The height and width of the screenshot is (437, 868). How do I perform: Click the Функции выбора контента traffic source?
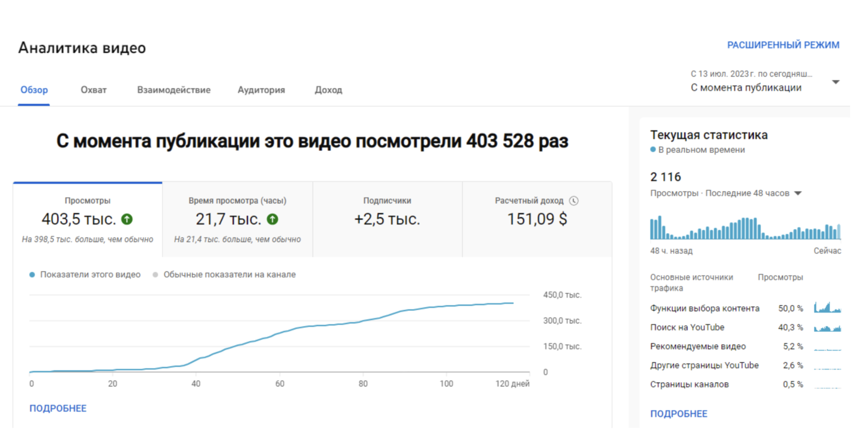point(705,308)
